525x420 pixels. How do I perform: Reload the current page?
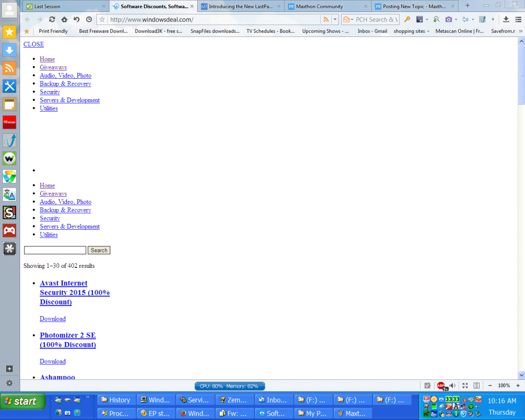point(52,19)
